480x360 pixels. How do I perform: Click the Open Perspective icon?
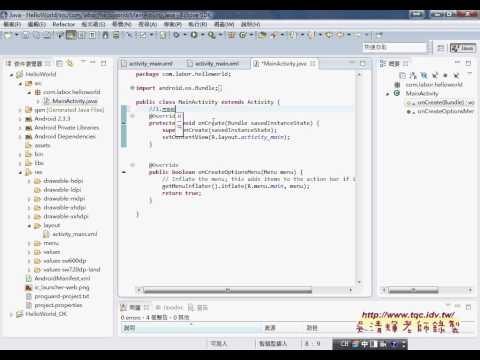(441, 48)
